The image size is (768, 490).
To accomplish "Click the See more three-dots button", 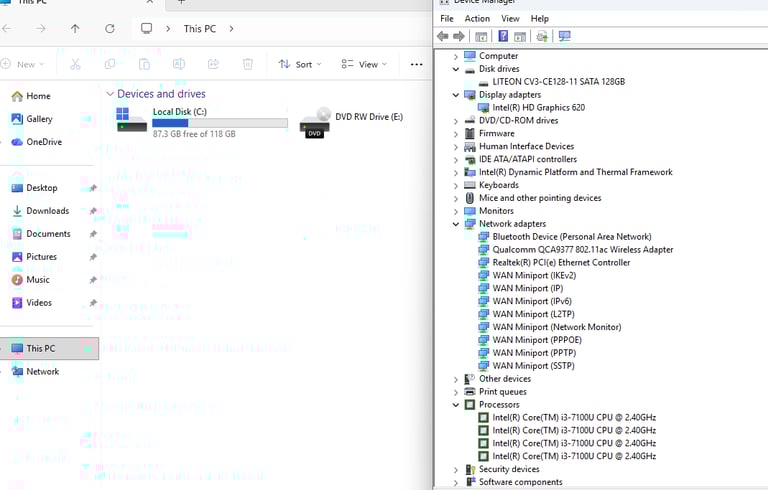I will (417, 64).
